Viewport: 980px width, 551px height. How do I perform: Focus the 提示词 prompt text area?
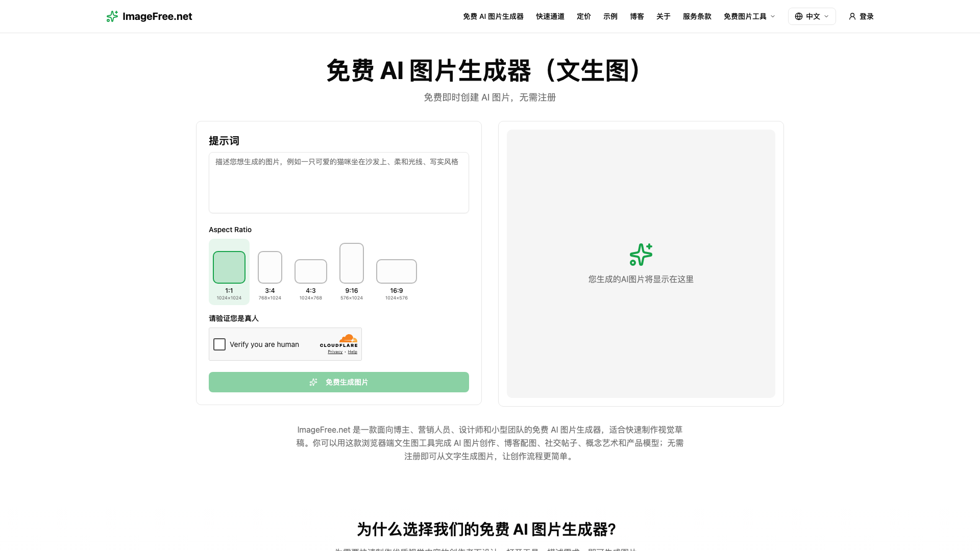click(339, 183)
